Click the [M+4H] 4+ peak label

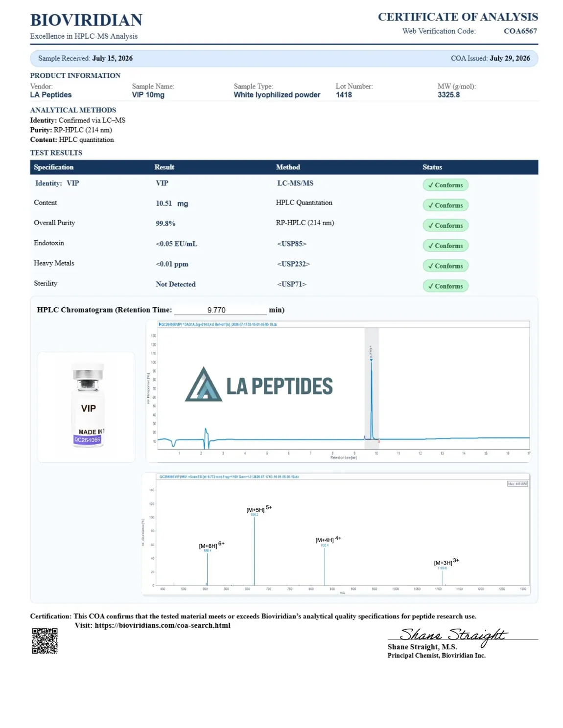tap(328, 540)
